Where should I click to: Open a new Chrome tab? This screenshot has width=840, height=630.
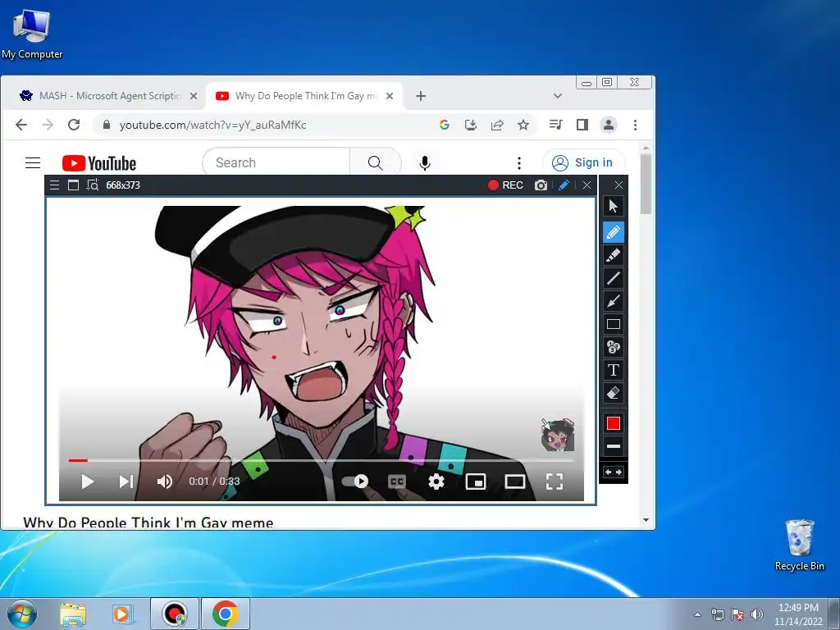[421, 96]
